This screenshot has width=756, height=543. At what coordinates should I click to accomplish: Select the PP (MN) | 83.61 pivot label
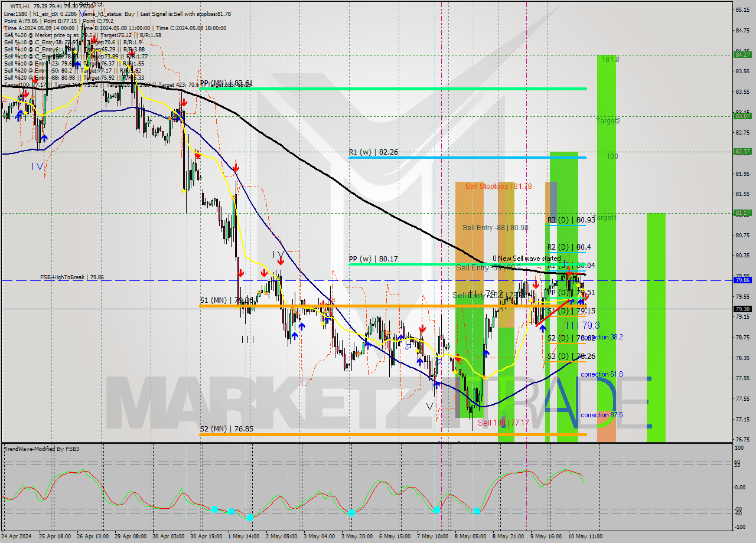pyautogui.click(x=226, y=83)
